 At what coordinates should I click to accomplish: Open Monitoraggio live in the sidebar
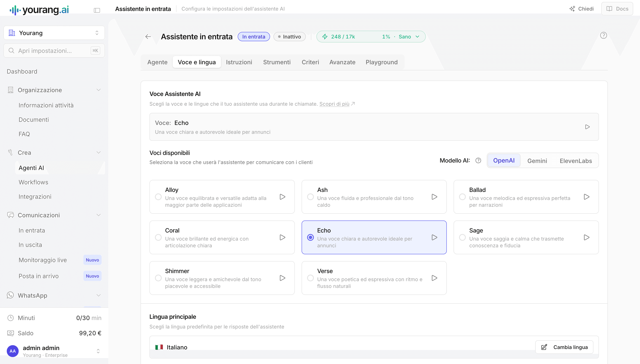coord(43,260)
